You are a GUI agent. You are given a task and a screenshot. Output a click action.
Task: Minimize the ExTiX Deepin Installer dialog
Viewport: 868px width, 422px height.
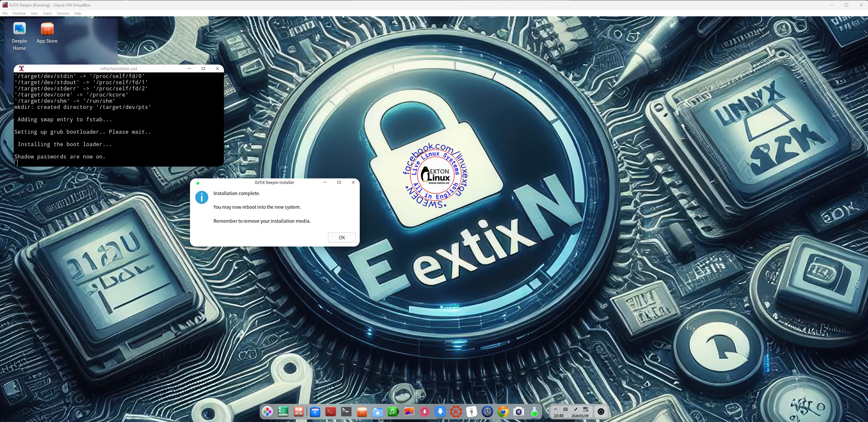click(x=325, y=182)
